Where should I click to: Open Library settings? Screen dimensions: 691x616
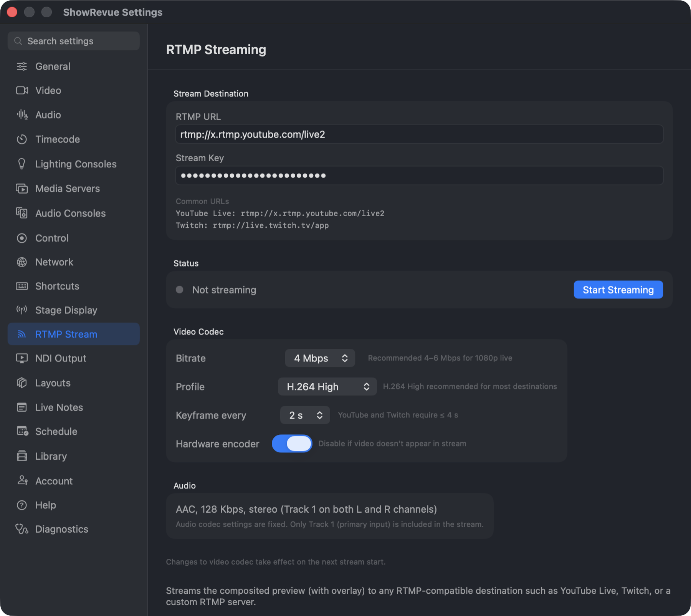click(73, 456)
